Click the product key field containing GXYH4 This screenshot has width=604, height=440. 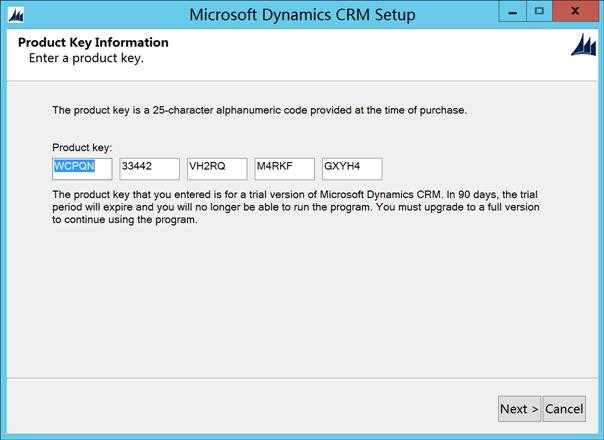pyautogui.click(x=352, y=168)
